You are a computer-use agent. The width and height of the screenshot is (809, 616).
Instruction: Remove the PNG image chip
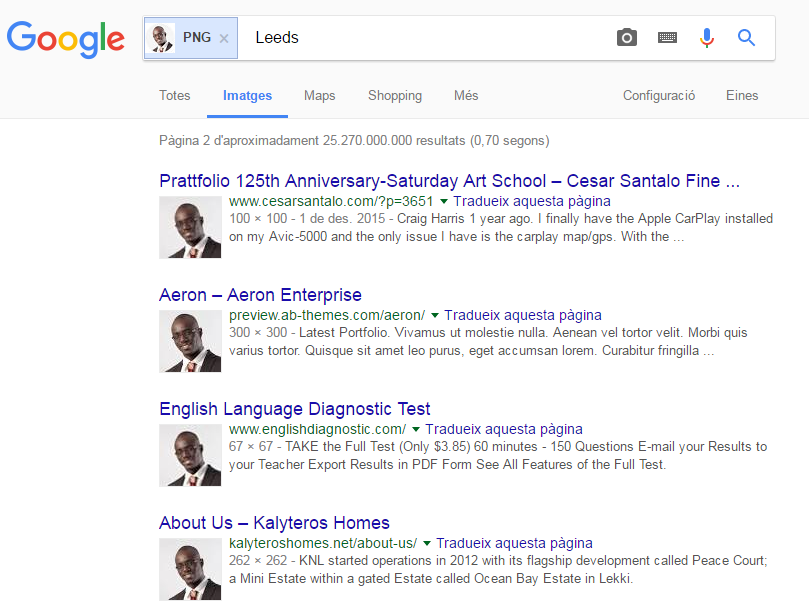tap(224, 38)
